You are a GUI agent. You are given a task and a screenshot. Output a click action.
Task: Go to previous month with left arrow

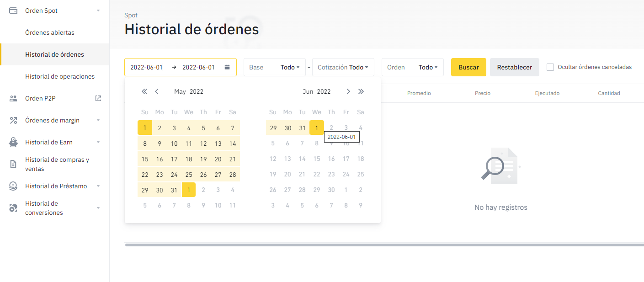click(x=157, y=91)
